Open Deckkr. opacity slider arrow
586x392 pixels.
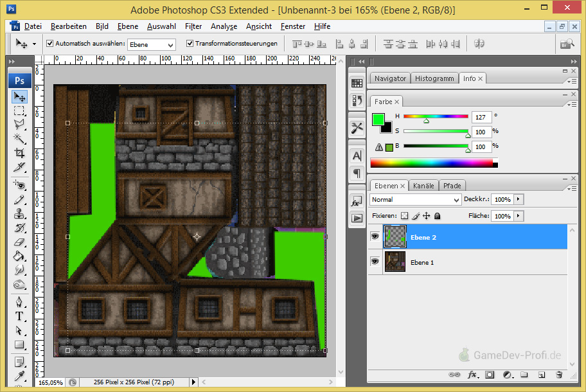tap(519, 199)
